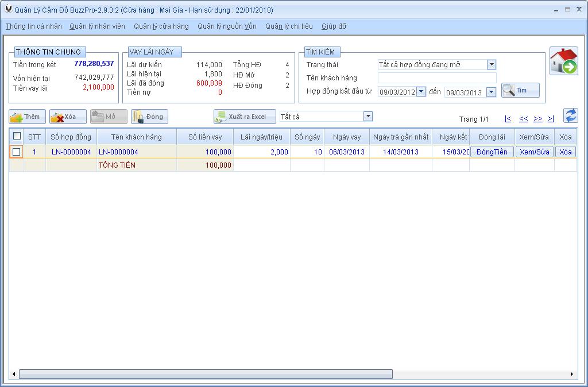The height and width of the screenshot is (387, 588).
Task: Expand the Tất cả filter dropdown
Action: pyautogui.click(x=368, y=116)
